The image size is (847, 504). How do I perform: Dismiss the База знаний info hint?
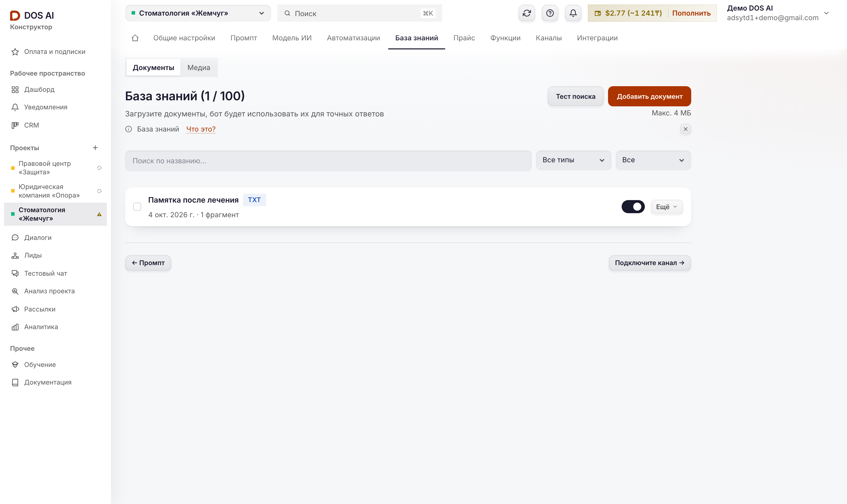click(x=685, y=129)
